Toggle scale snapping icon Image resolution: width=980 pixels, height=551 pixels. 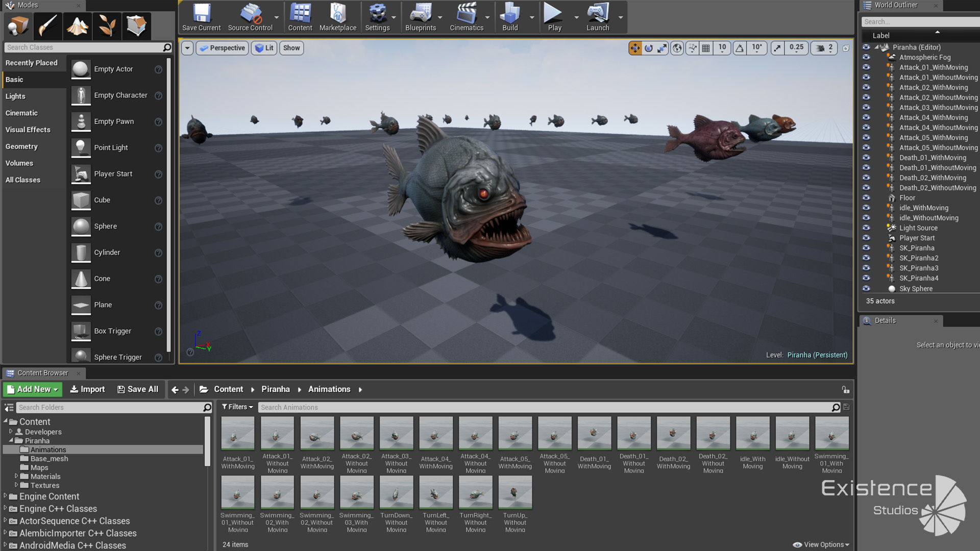tap(777, 48)
